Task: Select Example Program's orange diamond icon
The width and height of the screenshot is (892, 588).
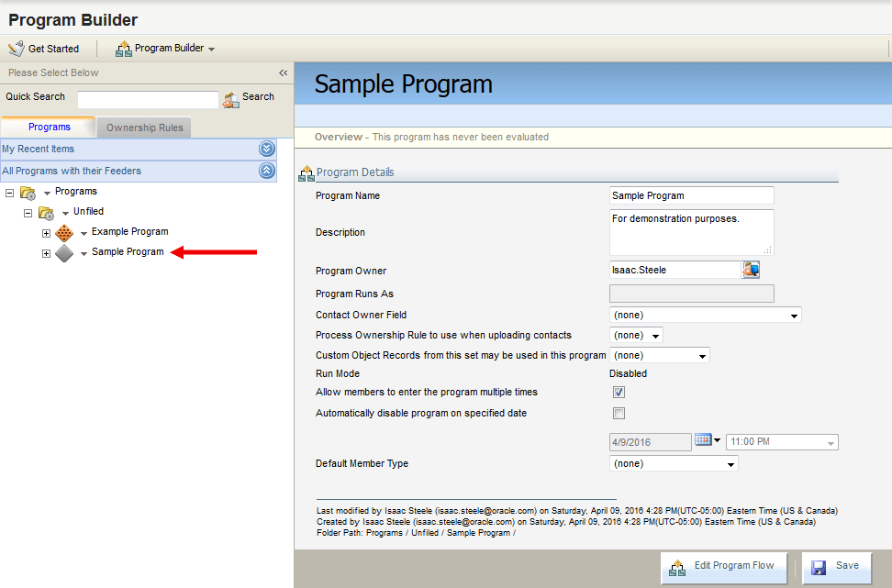Action: point(64,232)
